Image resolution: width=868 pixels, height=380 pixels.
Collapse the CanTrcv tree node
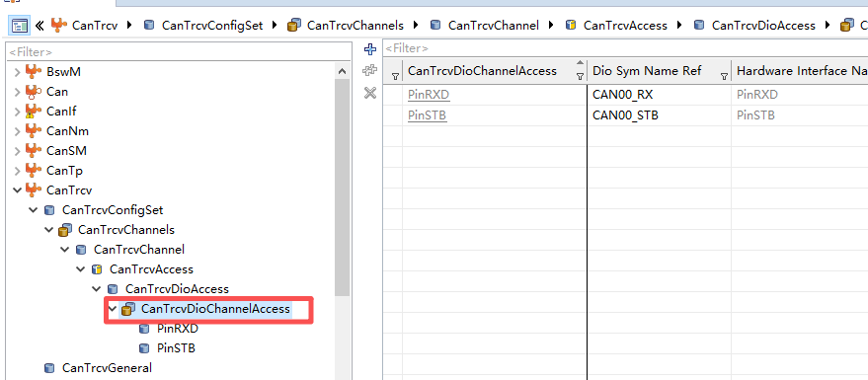coord(17,190)
